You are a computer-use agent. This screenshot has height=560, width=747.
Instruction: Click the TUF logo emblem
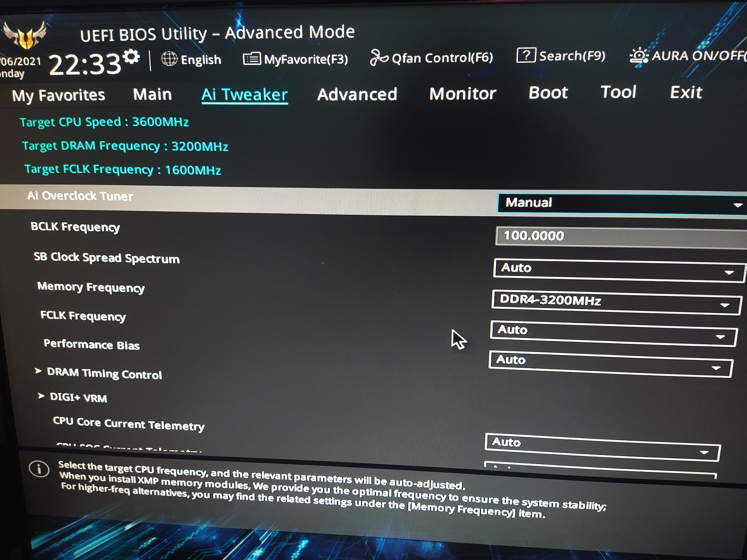point(26,35)
